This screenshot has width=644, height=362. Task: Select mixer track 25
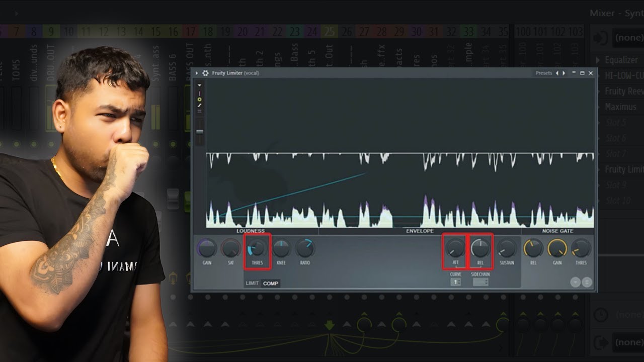pos(329,32)
